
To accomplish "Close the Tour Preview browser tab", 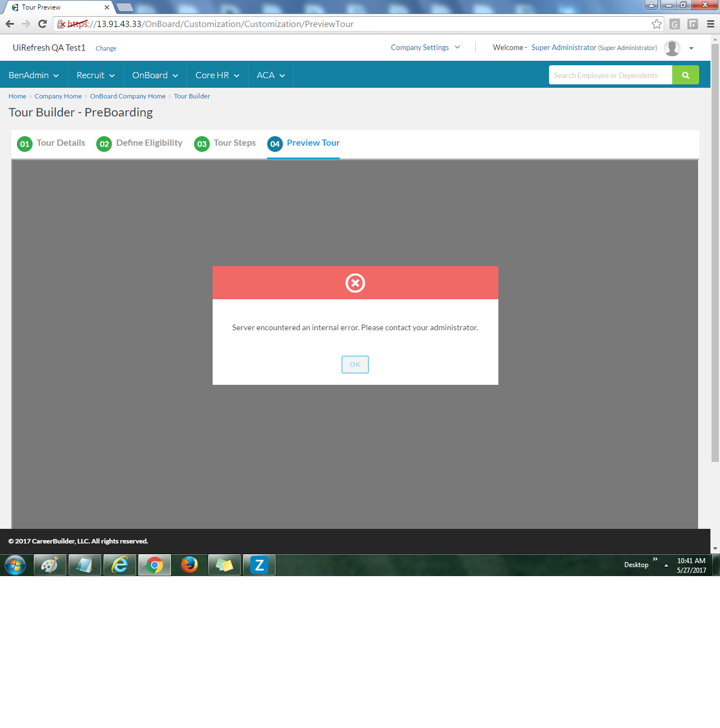I will point(107,7).
